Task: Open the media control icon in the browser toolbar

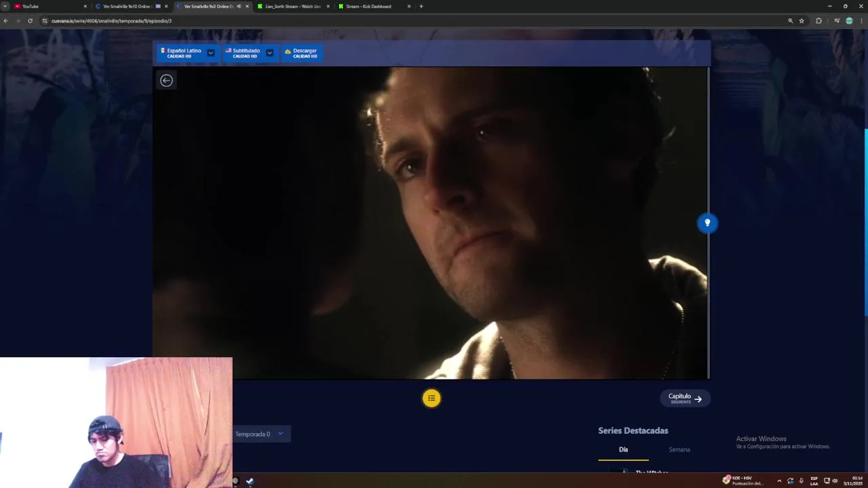Action: (837, 21)
